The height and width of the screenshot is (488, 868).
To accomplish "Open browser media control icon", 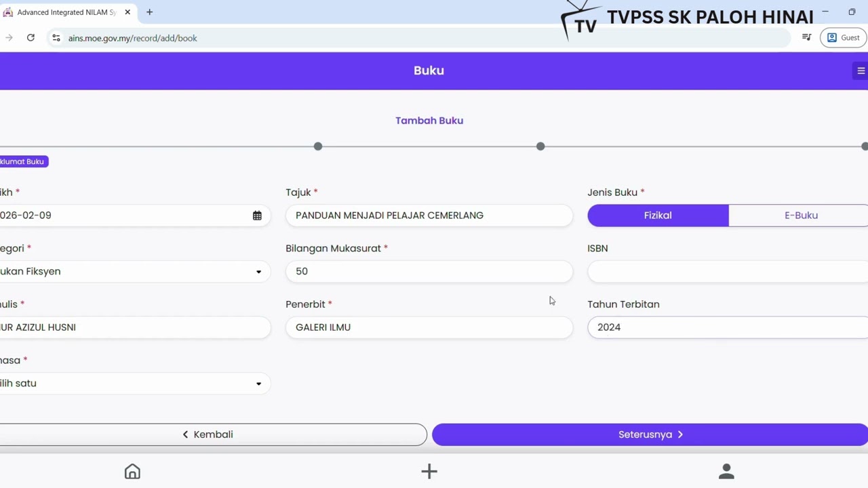I will (x=806, y=38).
